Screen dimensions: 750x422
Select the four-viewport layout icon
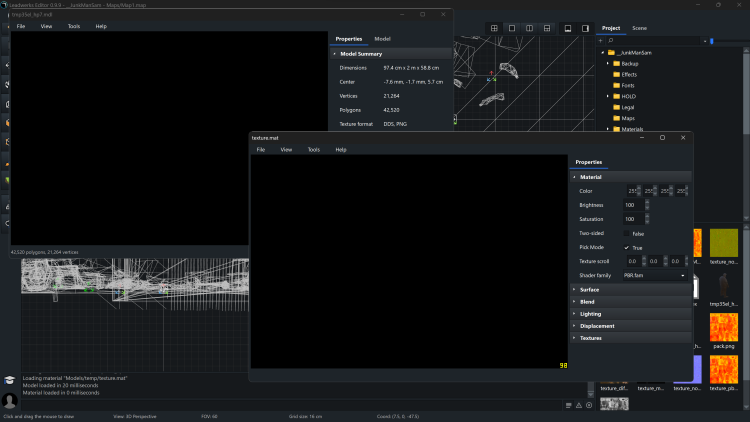tap(494, 28)
